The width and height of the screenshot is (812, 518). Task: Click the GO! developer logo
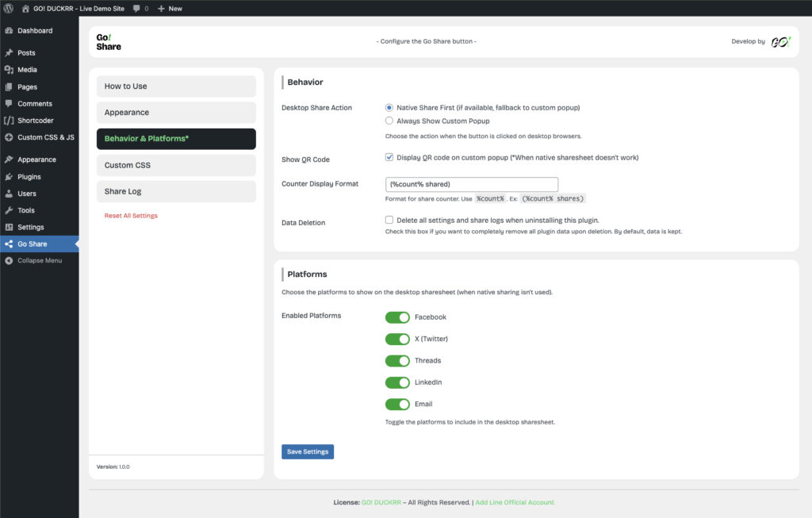(779, 42)
